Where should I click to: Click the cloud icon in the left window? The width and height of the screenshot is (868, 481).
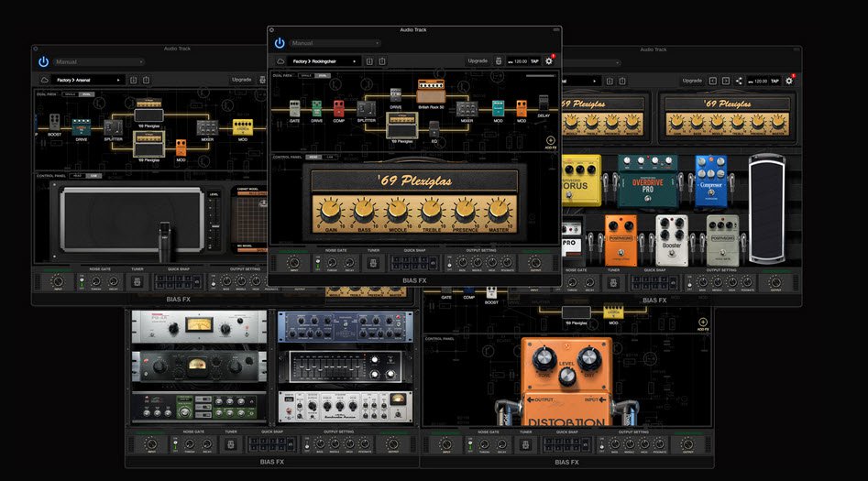tap(44, 81)
